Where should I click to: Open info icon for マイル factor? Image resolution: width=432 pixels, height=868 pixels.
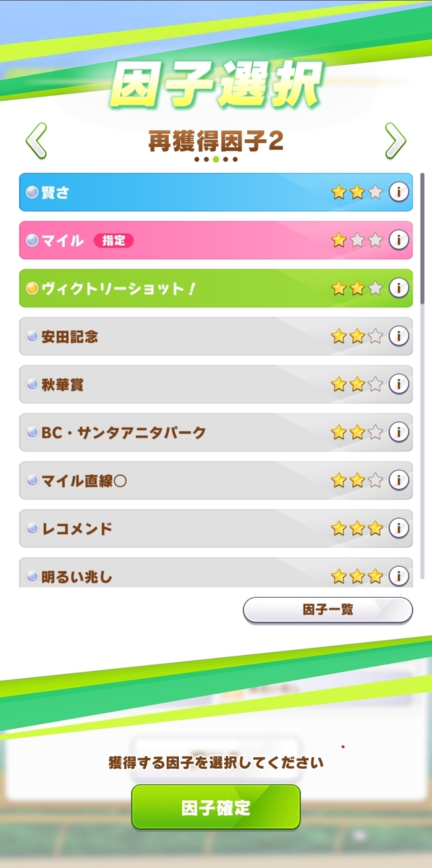pos(399,240)
